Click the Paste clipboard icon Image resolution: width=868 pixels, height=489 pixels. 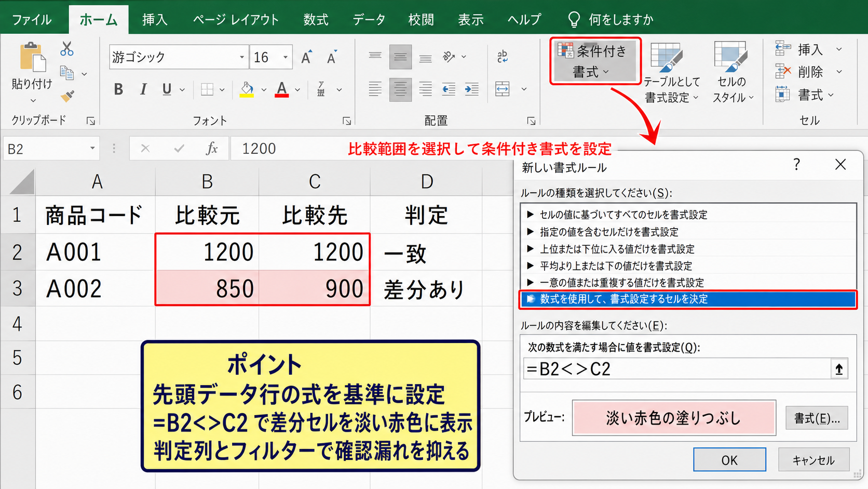32,57
